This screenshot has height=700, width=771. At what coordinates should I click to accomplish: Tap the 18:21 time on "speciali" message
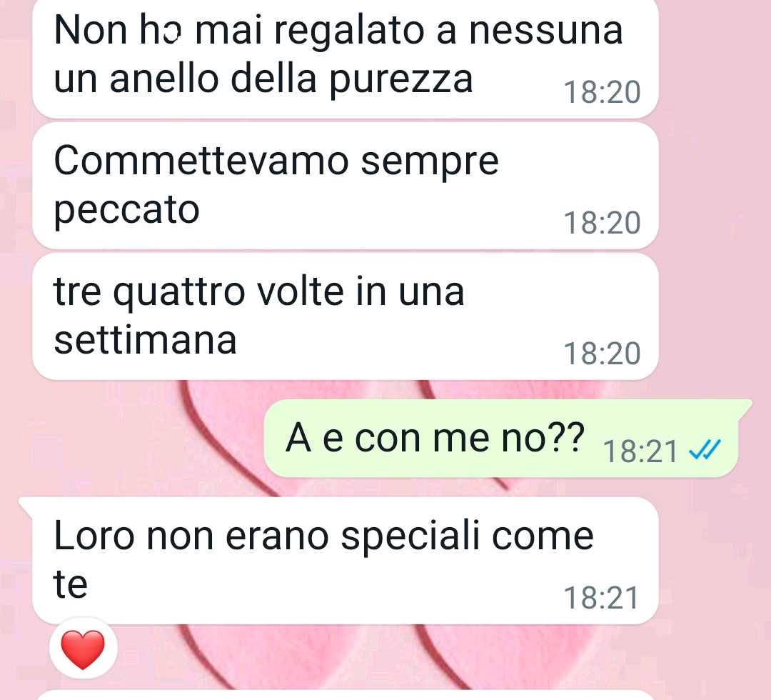tap(601, 598)
